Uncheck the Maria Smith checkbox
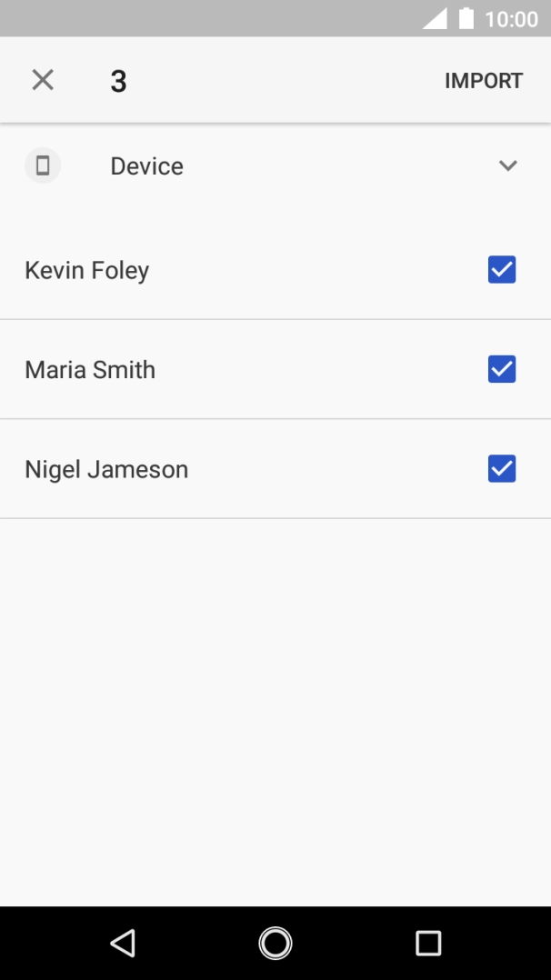The image size is (551, 980). tap(502, 369)
